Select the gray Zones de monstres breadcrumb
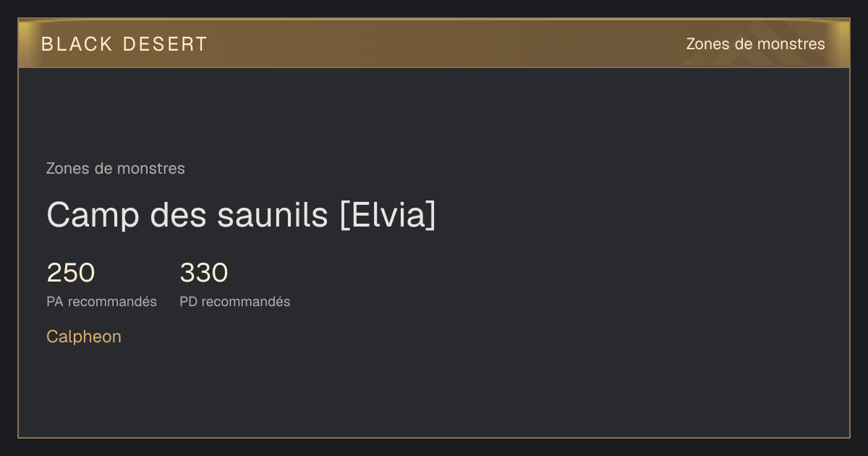Image resolution: width=868 pixels, height=456 pixels. 116,169
